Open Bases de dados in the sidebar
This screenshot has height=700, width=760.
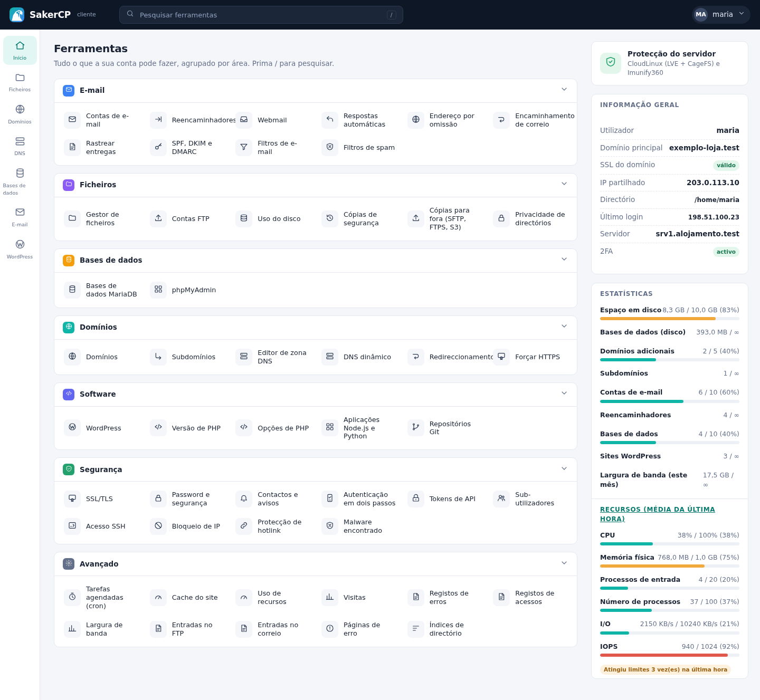point(20,181)
